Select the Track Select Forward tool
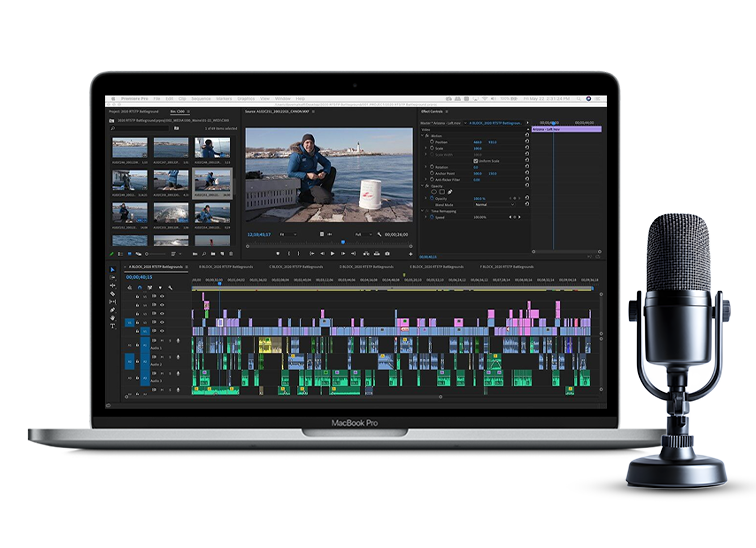The width and height of the screenshot is (756, 548). pos(113,278)
